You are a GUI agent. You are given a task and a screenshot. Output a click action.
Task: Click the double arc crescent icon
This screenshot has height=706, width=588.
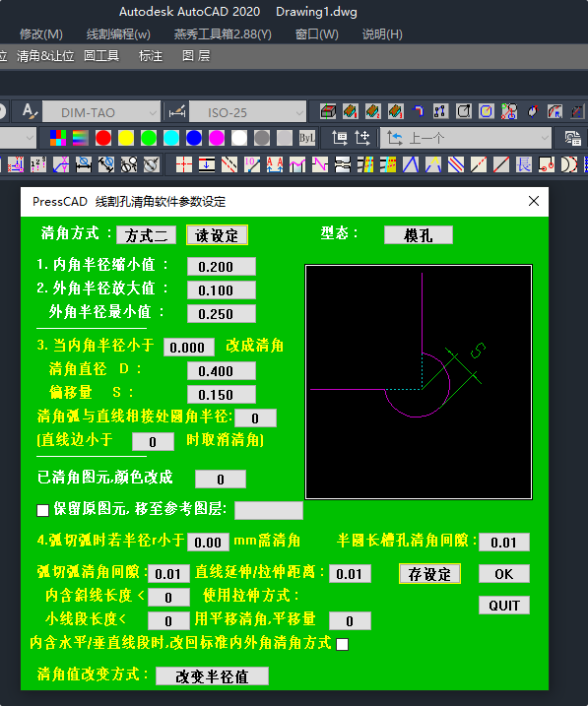[x=569, y=164]
